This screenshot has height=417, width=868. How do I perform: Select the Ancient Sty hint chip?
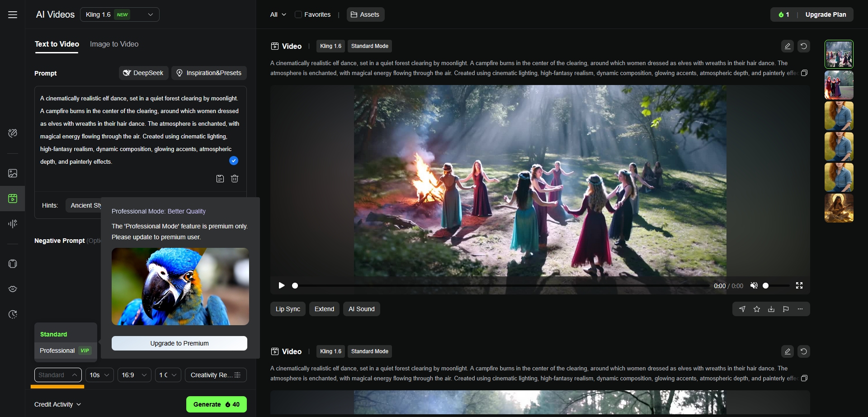click(84, 205)
